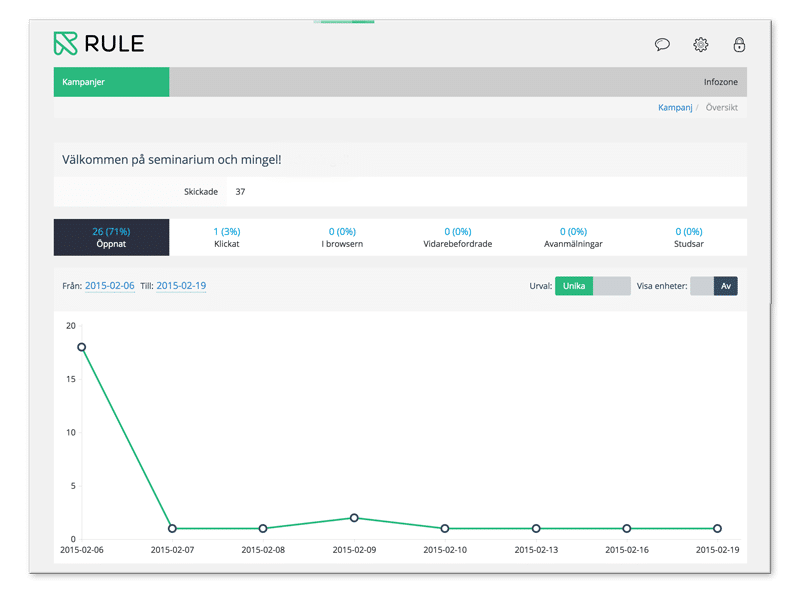Open the Infozone menu item
This screenshot has width=800, height=593.
(720, 82)
